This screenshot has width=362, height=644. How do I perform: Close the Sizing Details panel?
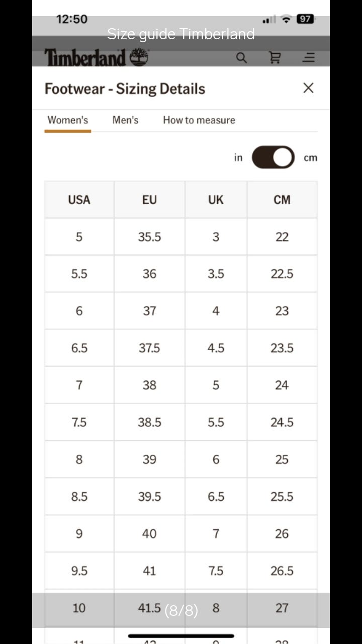(308, 88)
